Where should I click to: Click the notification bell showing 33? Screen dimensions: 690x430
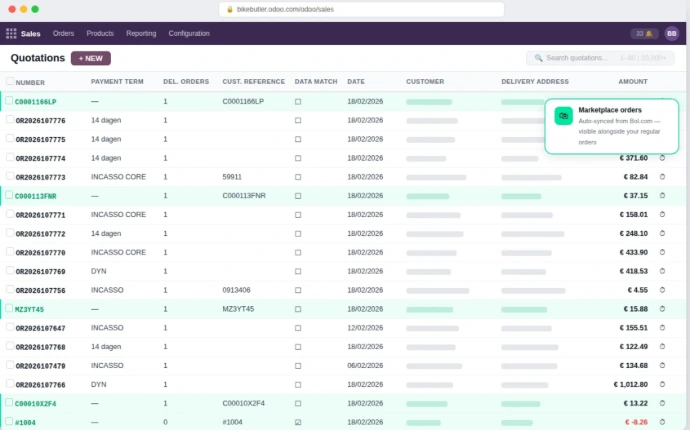click(x=643, y=33)
